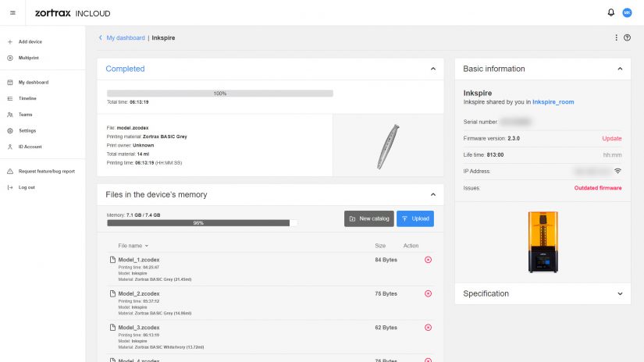Image resolution: width=644 pixels, height=362 pixels.
Task: Click the Model_2.zcodex file icon
Action: tap(112, 293)
